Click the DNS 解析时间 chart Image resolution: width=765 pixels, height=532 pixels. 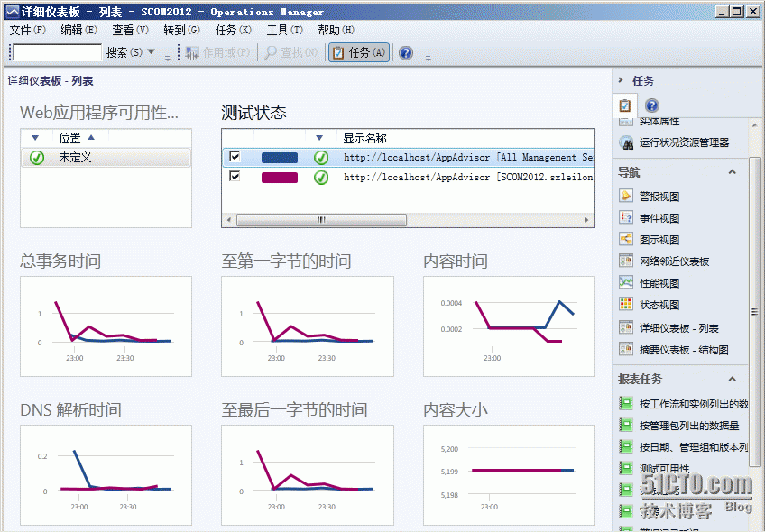pos(106,475)
